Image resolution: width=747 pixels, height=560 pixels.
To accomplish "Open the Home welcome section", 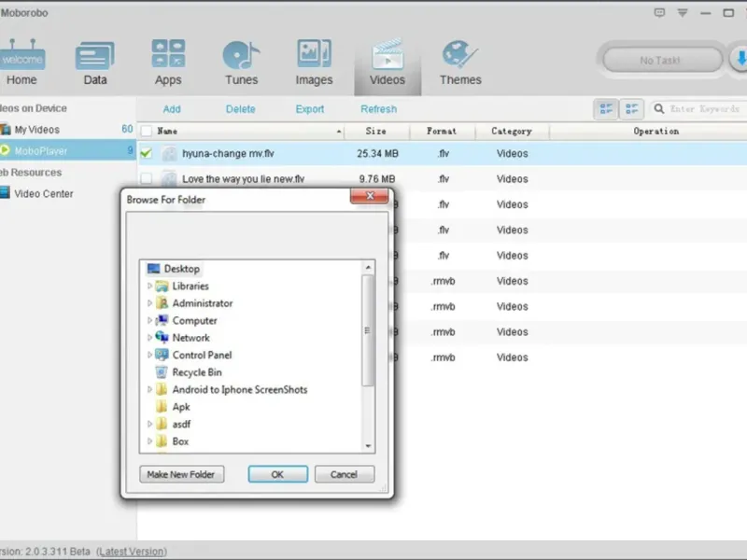I will point(21,63).
